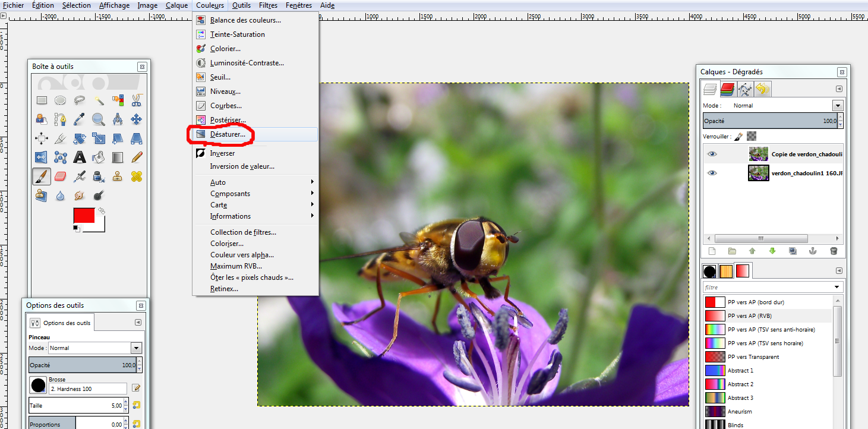Hide the 'verdon_chadoulin1 160' layer eye

pos(712,173)
